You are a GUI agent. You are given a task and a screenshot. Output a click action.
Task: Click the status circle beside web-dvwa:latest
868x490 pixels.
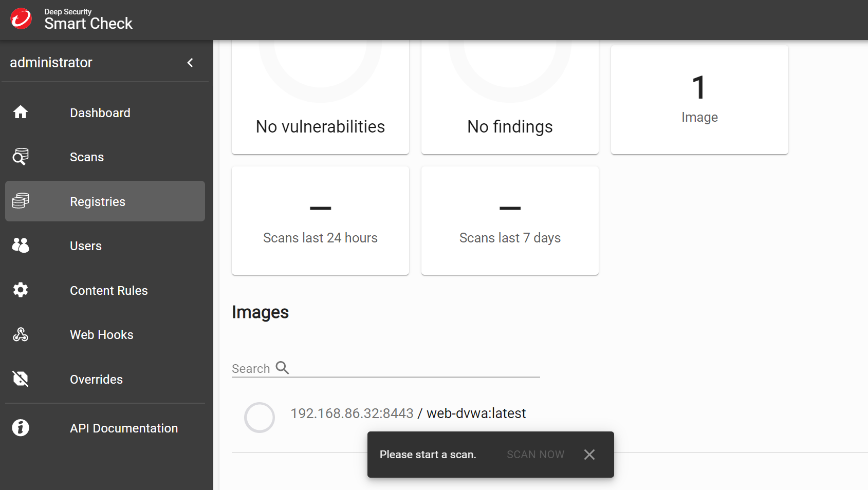pos(259,417)
